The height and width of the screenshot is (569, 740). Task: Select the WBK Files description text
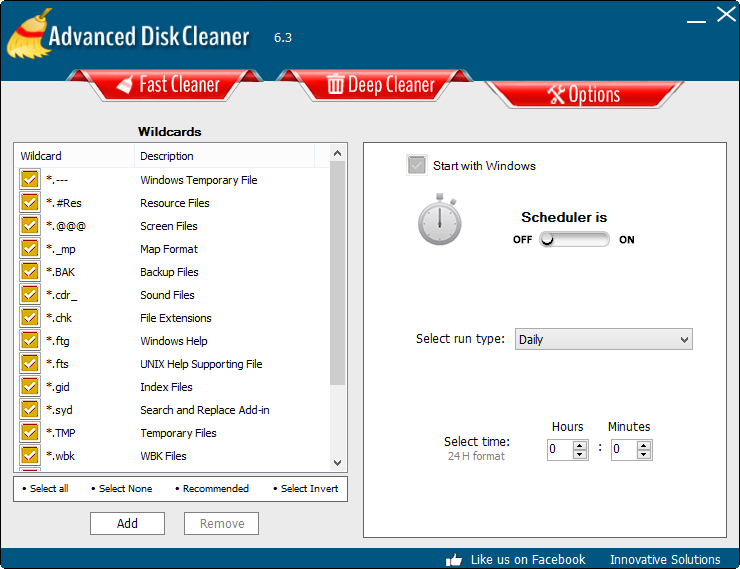163,456
